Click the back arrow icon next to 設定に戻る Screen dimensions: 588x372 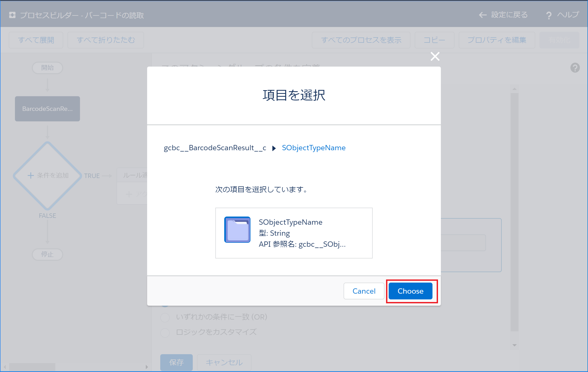point(483,15)
